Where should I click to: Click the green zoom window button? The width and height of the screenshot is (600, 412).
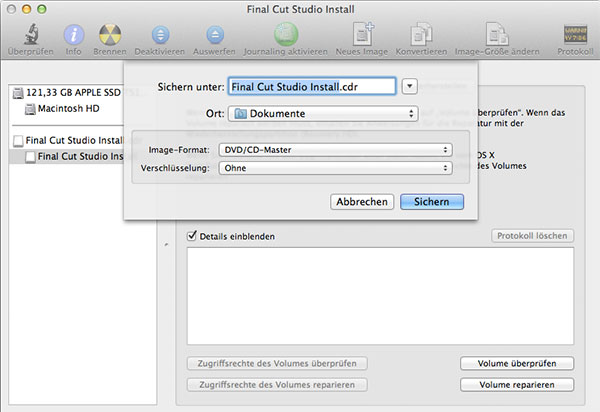coord(42,9)
